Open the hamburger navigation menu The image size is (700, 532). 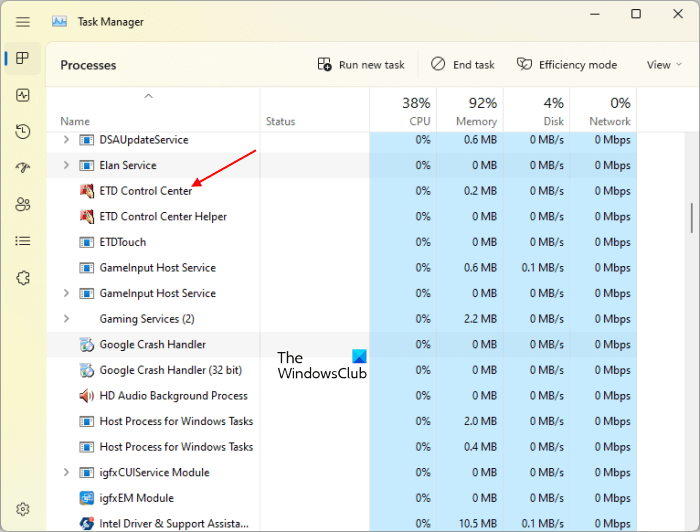tap(23, 21)
